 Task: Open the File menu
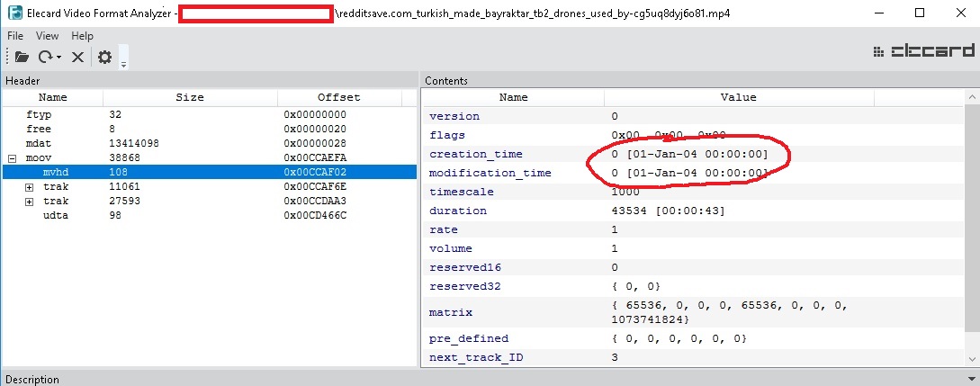[15, 36]
